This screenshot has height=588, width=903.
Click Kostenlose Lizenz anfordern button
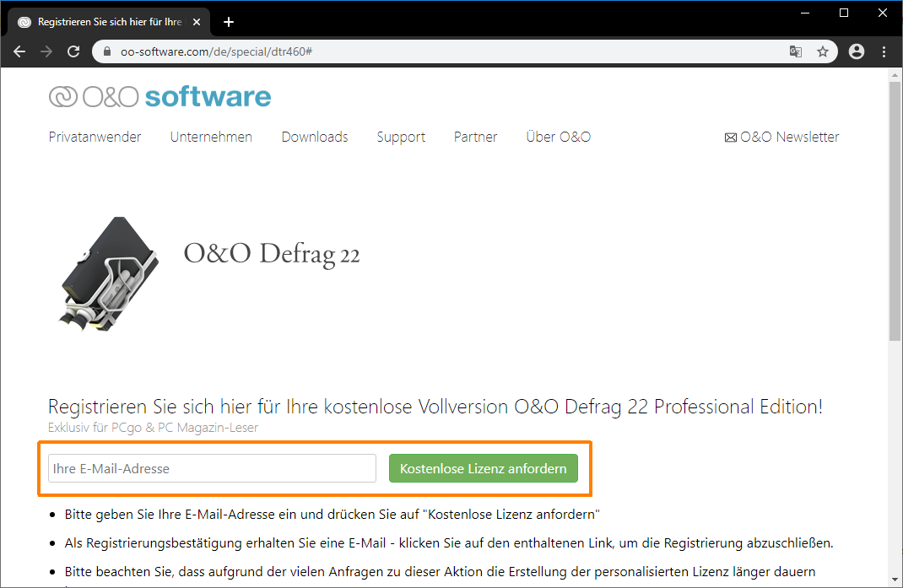coord(484,468)
